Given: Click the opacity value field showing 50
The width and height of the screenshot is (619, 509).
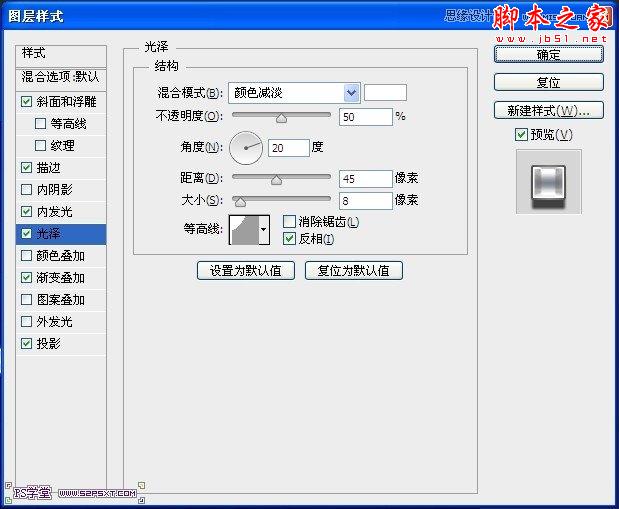Looking at the screenshot, I should tap(366, 117).
